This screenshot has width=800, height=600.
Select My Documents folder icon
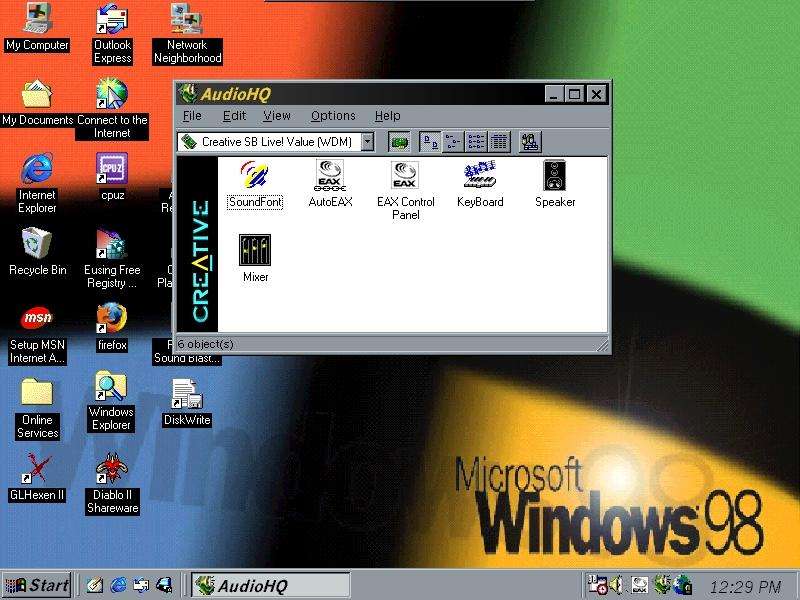tap(37, 103)
